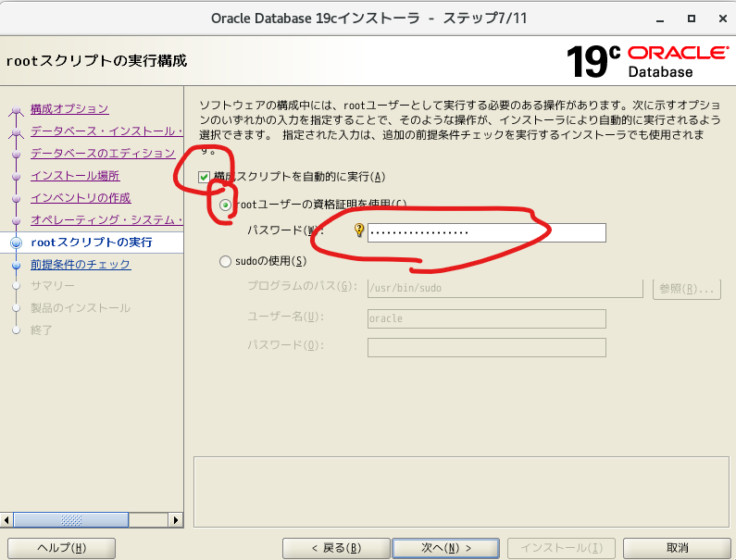Toggle automatic configuration script execution checkbox
This screenshot has height=560, width=736.
pos(204,177)
